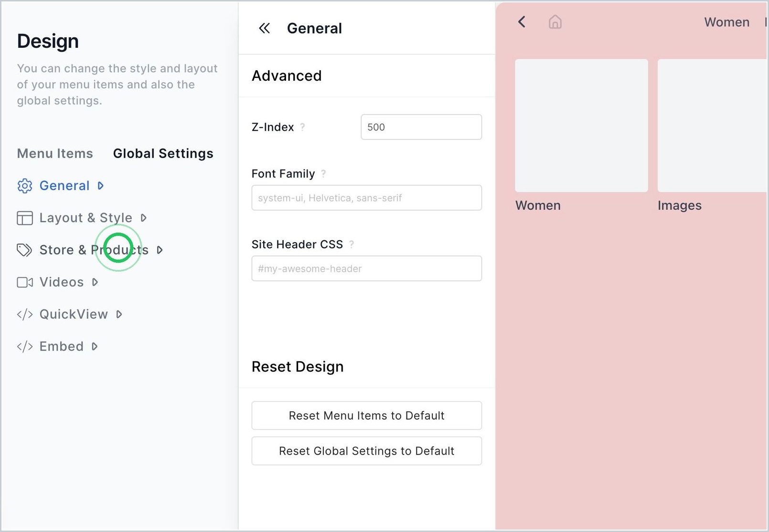The height and width of the screenshot is (532, 769).
Task: Open the Font Family help icon
Action: 323,174
